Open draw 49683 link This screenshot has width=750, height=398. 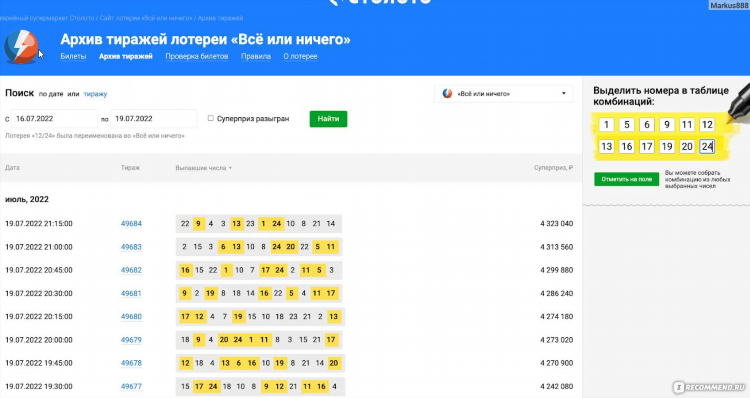[131, 247]
